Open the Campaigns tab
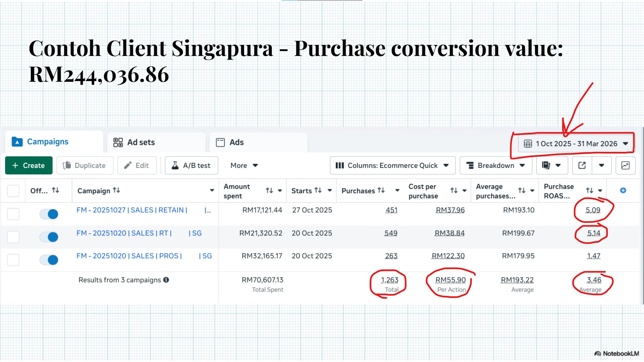 [x=54, y=142]
